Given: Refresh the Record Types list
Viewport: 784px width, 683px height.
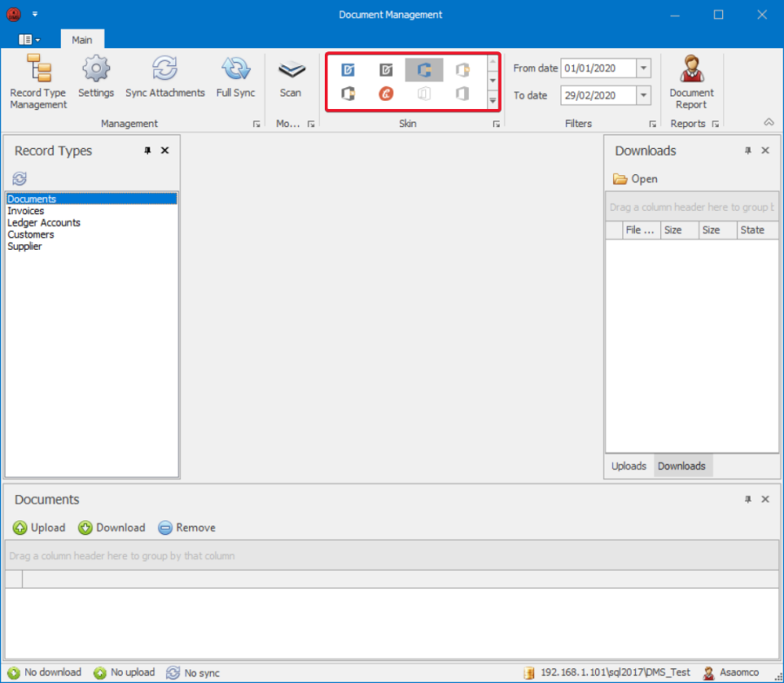Looking at the screenshot, I should coord(19,179).
